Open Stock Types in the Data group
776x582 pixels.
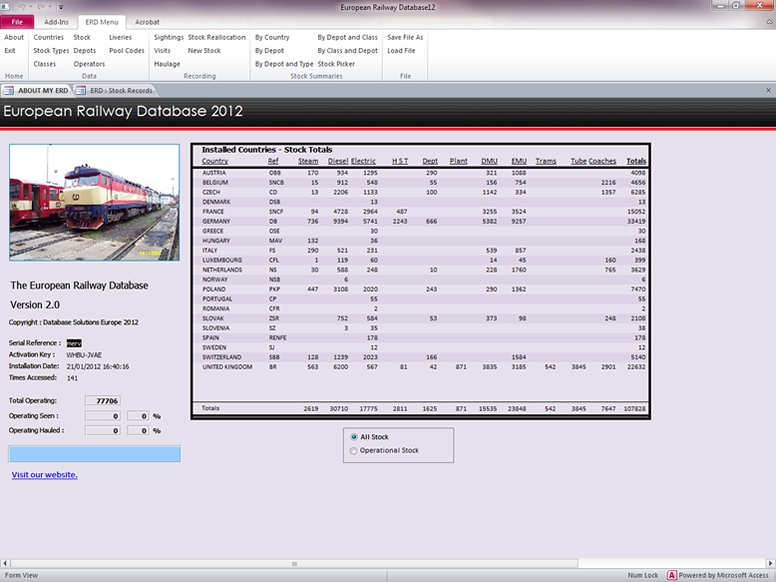pos(51,50)
